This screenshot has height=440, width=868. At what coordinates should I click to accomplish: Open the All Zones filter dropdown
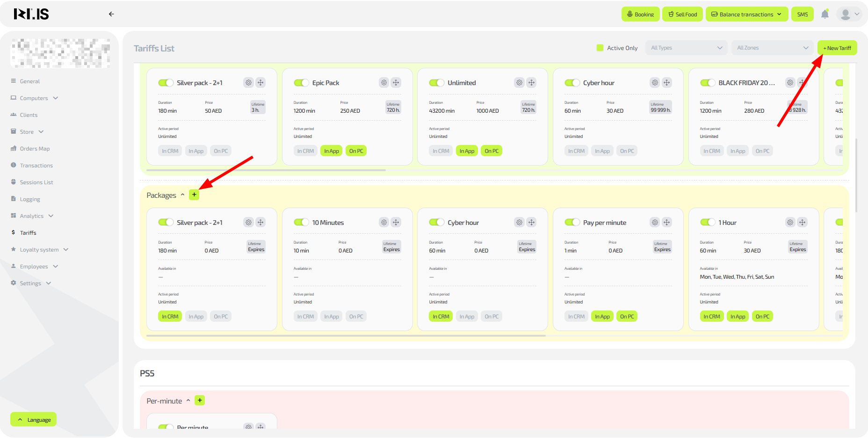(x=772, y=48)
